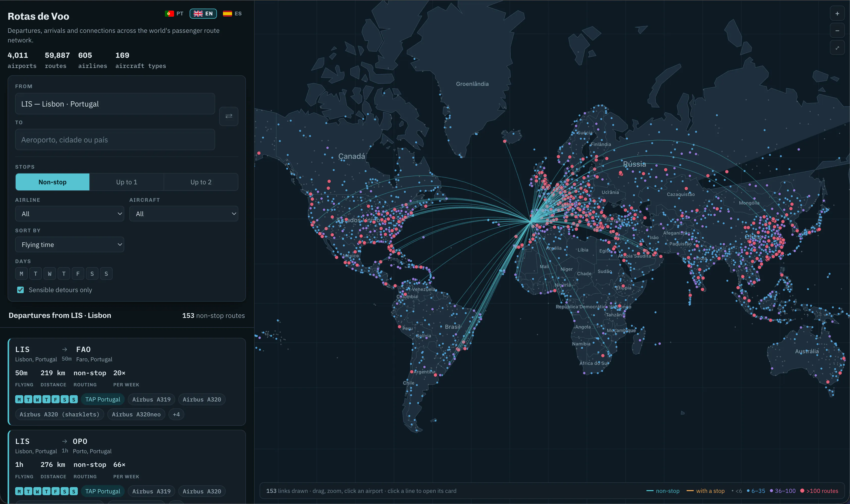Zoom in on the map
This screenshot has width=850, height=504.
coord(837,14)
